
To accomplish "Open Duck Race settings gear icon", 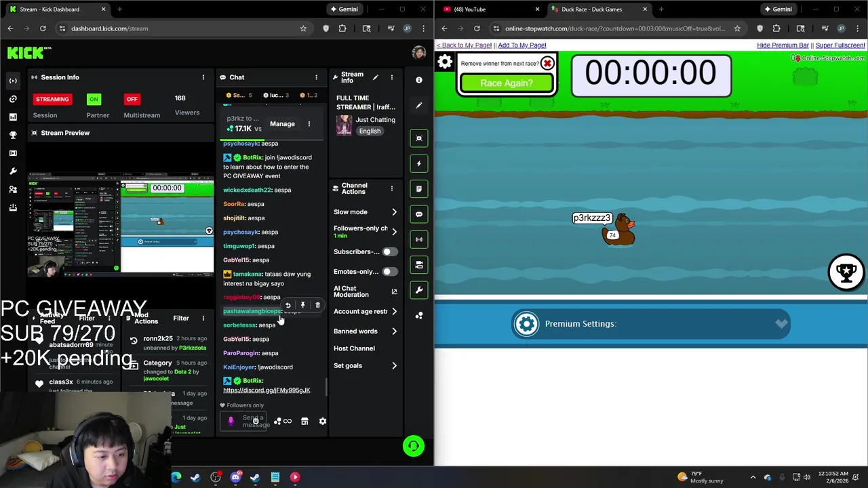I will 445,62.
